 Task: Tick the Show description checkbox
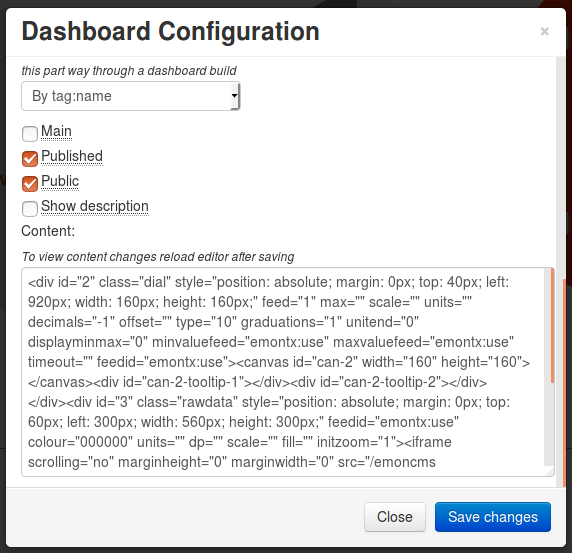30,209
